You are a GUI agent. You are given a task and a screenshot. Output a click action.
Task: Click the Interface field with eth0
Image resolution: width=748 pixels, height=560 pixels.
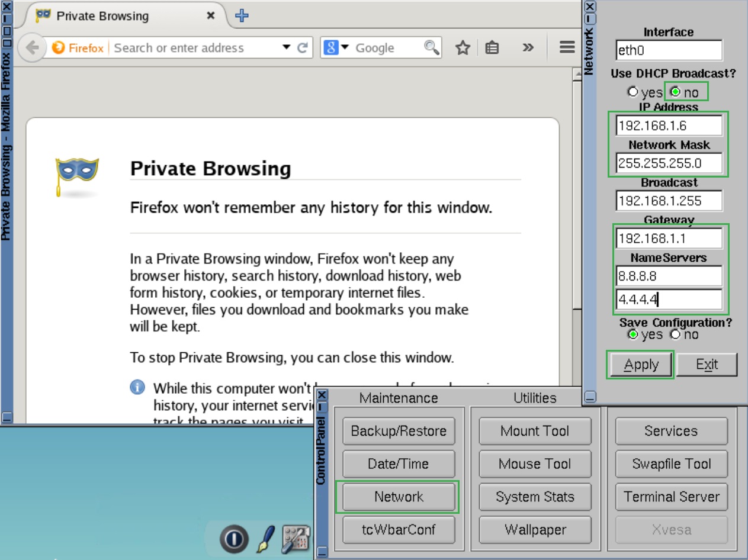click(x=669, y=50)
